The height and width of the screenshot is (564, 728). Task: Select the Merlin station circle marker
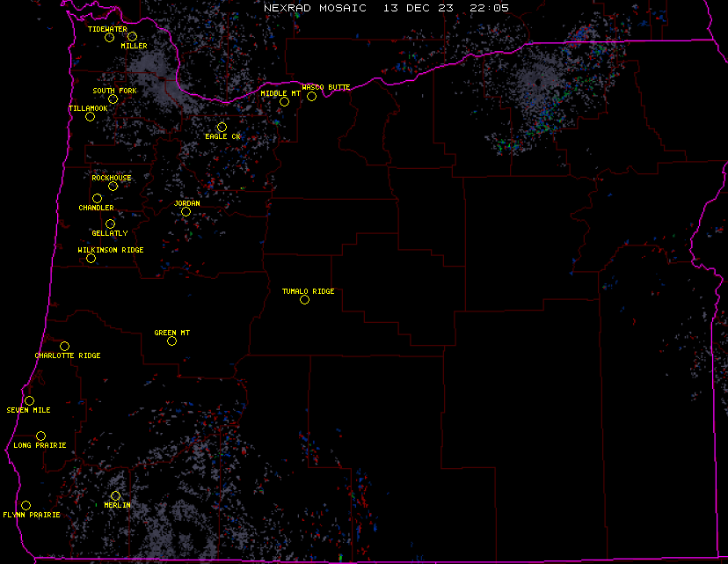coord(115,495)
